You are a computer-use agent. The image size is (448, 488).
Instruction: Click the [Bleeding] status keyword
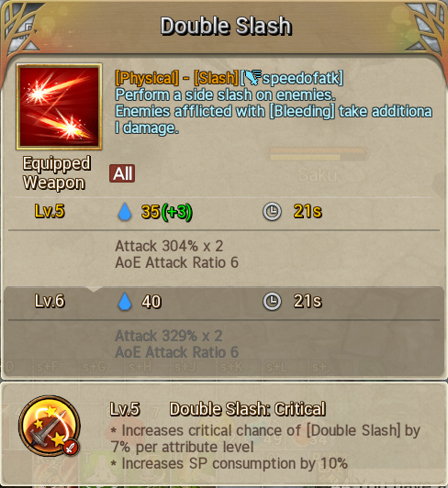tap(302, 111)
